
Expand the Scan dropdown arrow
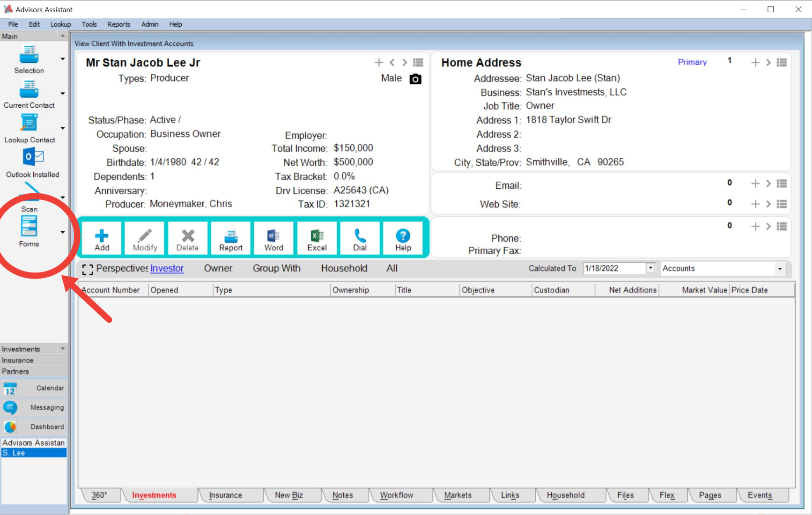[x=63, y=198]
